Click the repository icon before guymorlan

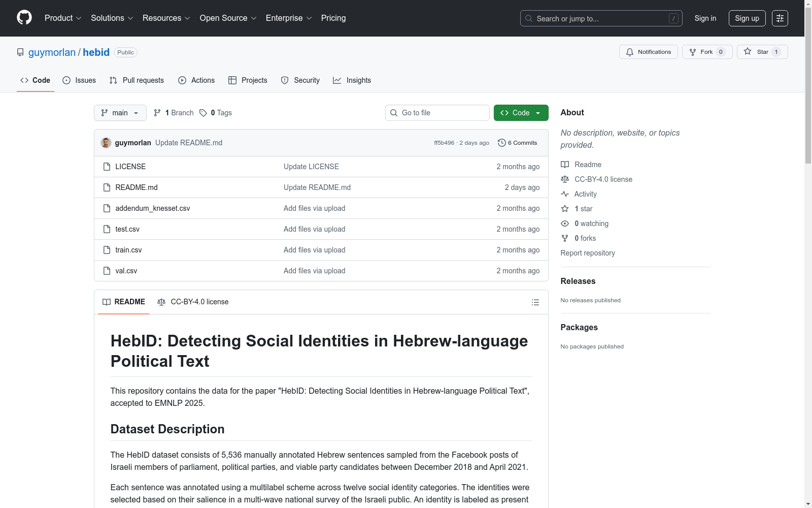[20, 52]
